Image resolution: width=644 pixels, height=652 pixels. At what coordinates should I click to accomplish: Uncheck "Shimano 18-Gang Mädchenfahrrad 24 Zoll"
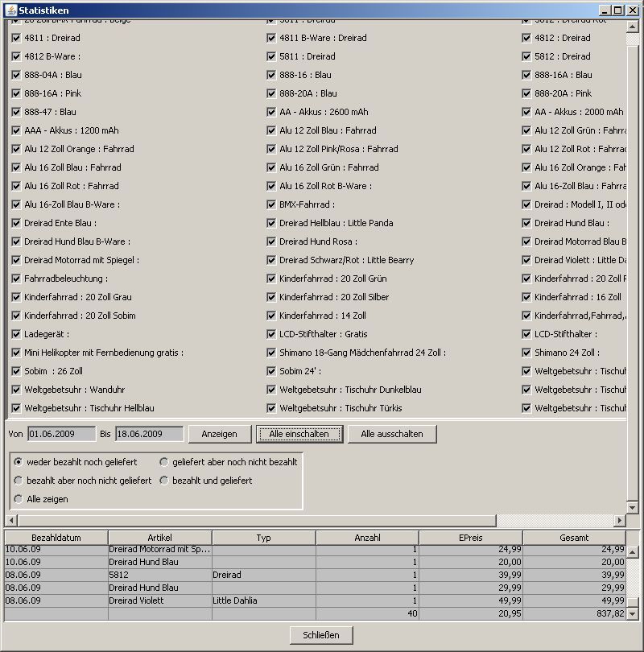click(x=271, y=353)
